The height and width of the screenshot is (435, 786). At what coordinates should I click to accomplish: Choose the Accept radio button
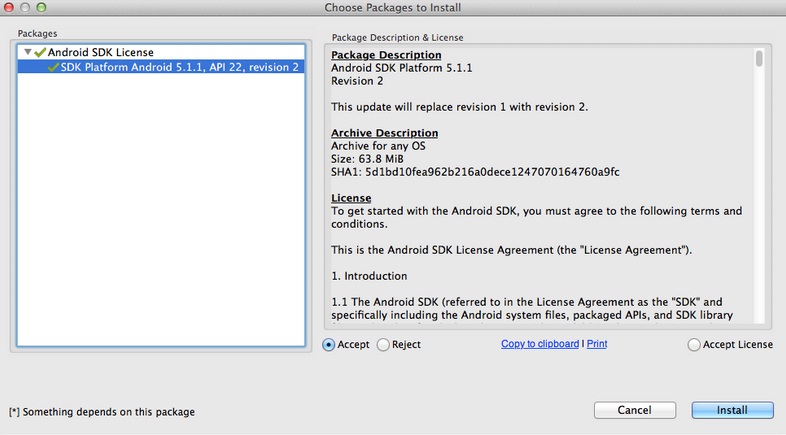pos(329,345)
